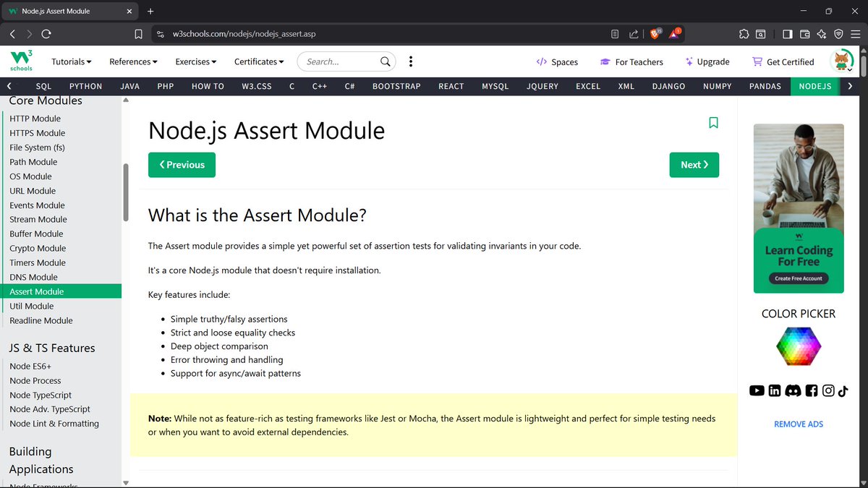This screenshot has height=488, width=868.
Task: Click the Learn Coding For Free ad
Action: click(x=799, y=208)
